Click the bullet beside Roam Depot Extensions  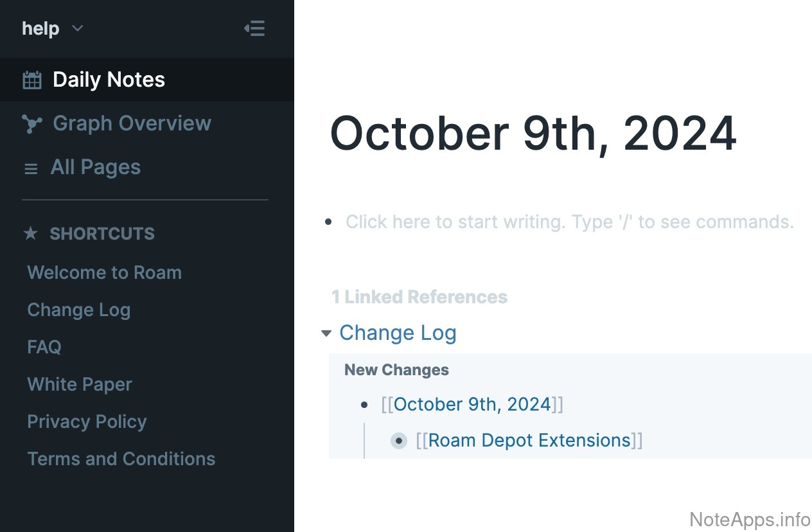[x=399, y=441]
